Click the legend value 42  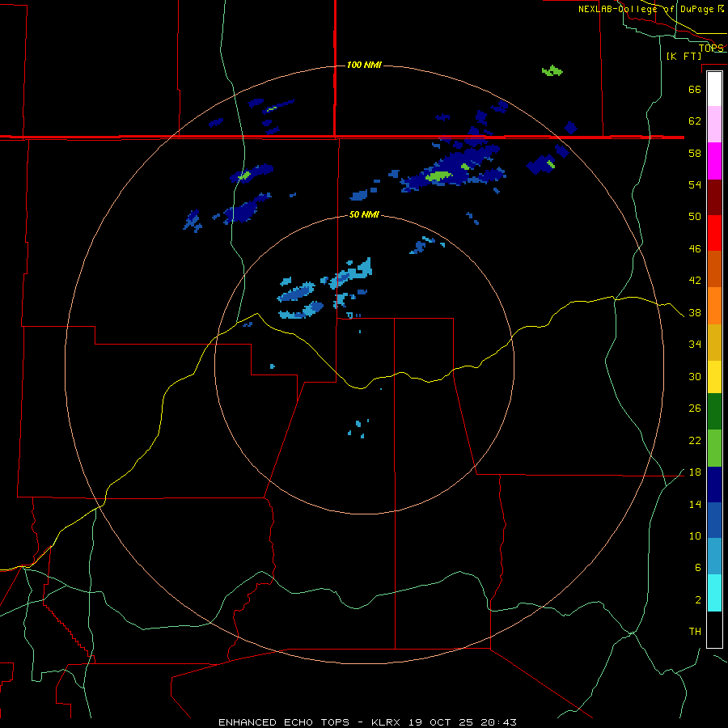point(695,281)
